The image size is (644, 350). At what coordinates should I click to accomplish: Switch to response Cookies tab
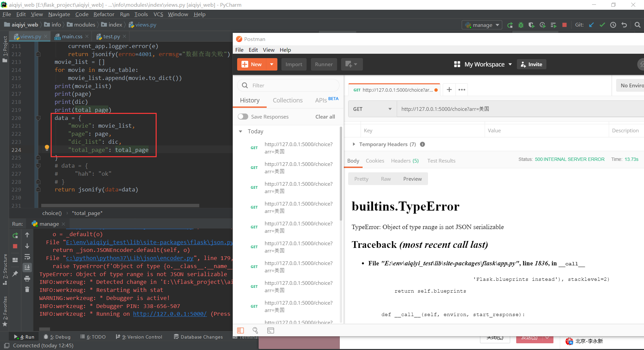[375, 161]
